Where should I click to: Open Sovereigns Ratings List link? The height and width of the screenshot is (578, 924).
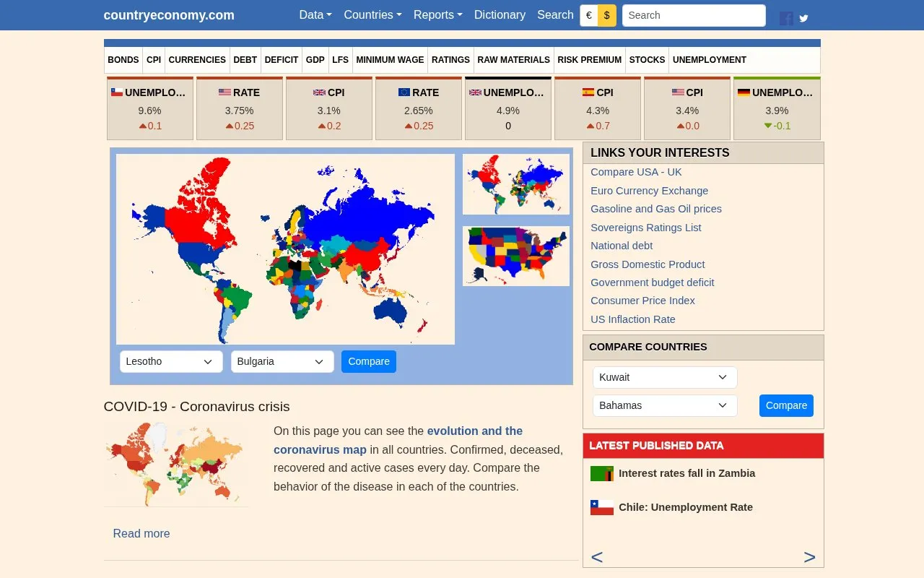646,228
